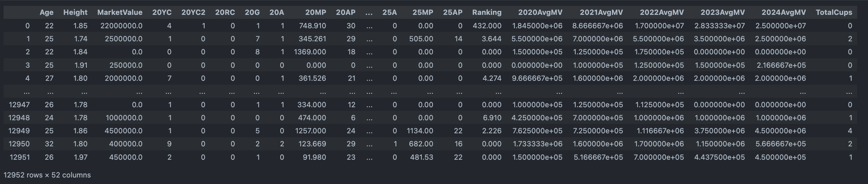The height and width of the screenshot is (184, 868).
Task: Click the 20YC2 column header
Action: click(x=193, y=12)
